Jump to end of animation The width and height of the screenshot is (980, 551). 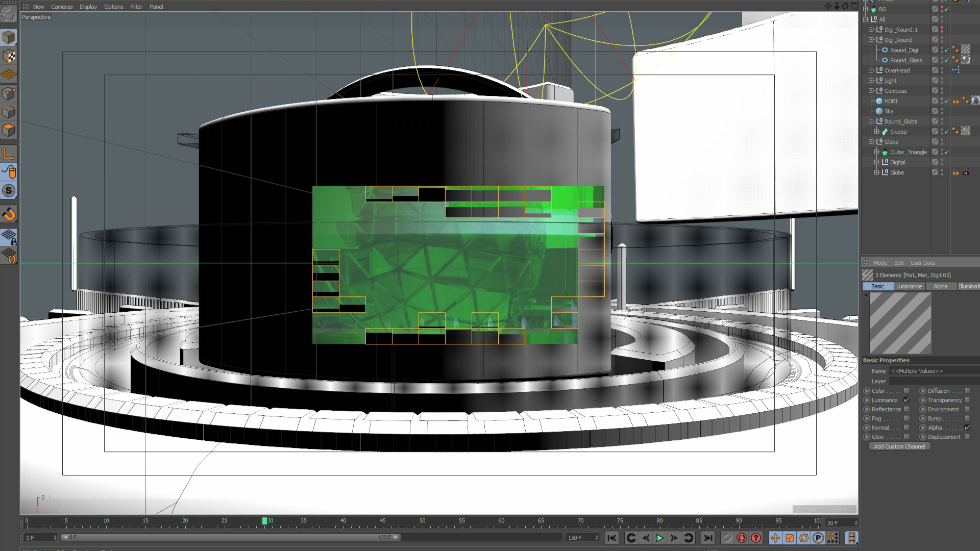[x=707, y=538]
